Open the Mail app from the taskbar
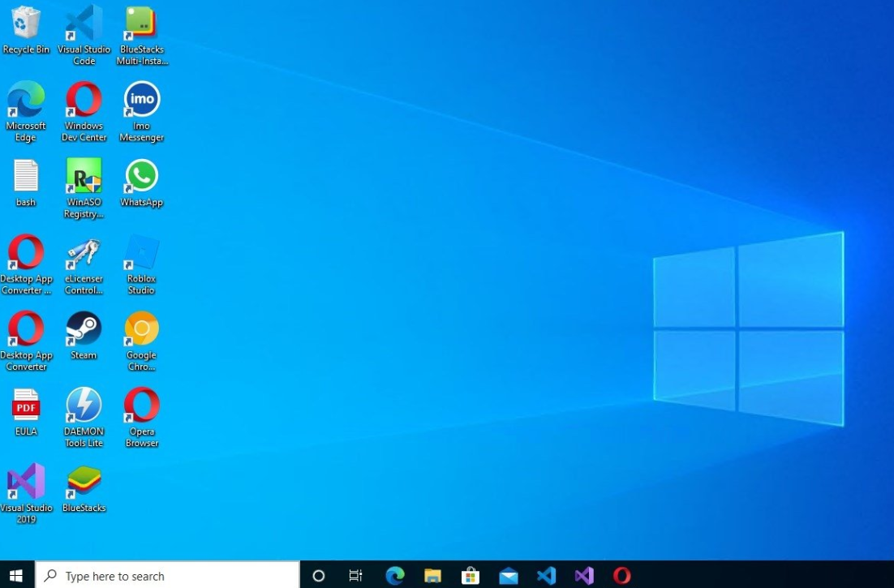This screenshot has width=894, height=588. 509,576
